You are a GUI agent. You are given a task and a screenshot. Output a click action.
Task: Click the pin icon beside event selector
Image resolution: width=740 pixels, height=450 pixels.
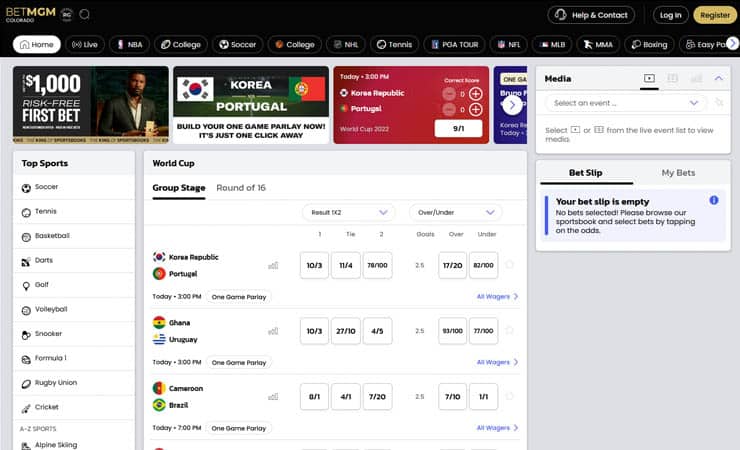pos(719,102)
